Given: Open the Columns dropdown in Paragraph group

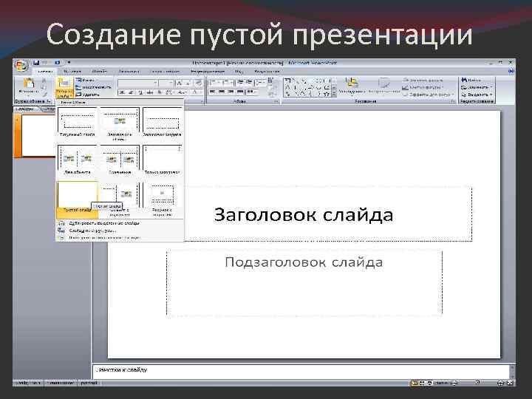Looking at the screenshot, I should click(251, 92).
